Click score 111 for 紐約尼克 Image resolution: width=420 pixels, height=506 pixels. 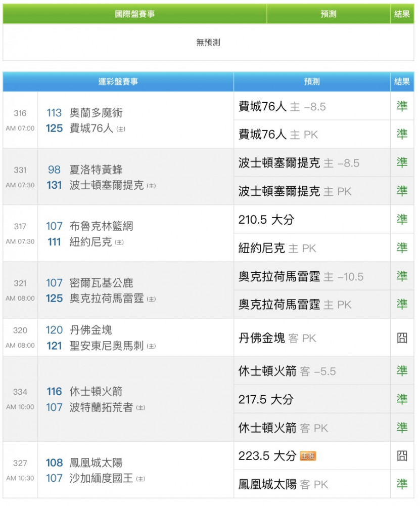pyautogui.click(x=54, y=242)
